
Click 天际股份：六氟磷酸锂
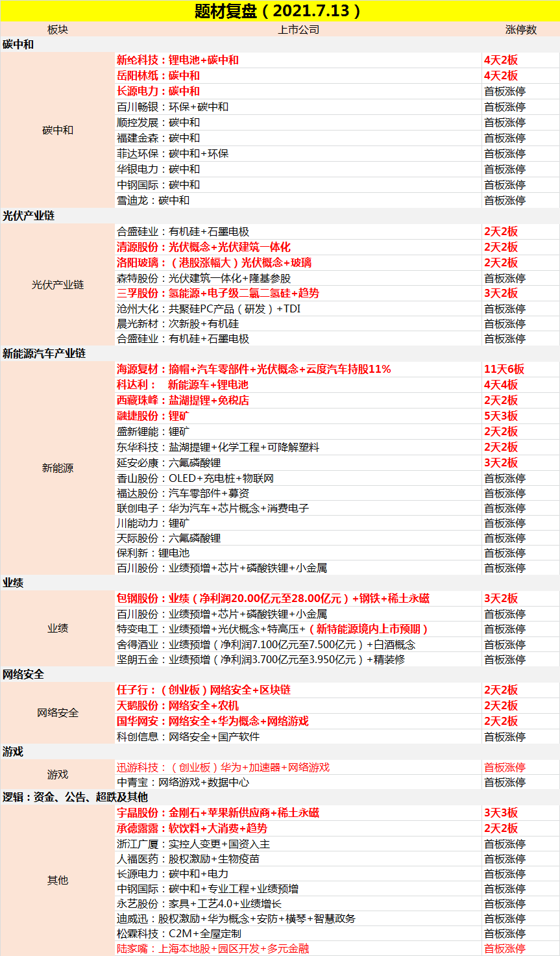tap(169, 538)
